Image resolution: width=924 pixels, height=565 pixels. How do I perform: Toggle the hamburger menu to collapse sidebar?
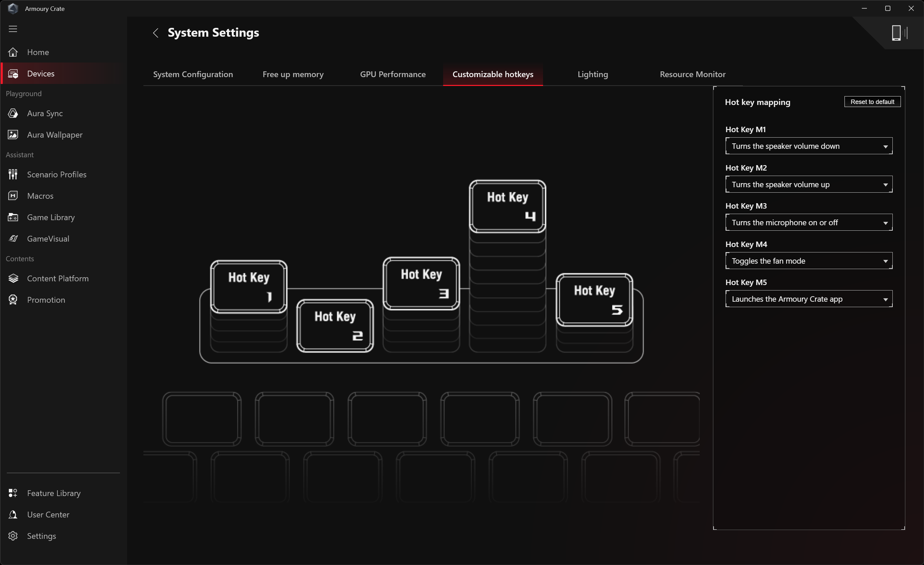click(13, 29)
